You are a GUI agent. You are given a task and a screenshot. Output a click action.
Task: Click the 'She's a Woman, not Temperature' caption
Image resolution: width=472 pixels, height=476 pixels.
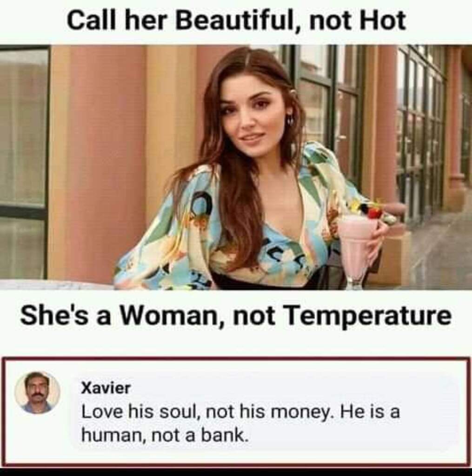click(x=235, y=316)
